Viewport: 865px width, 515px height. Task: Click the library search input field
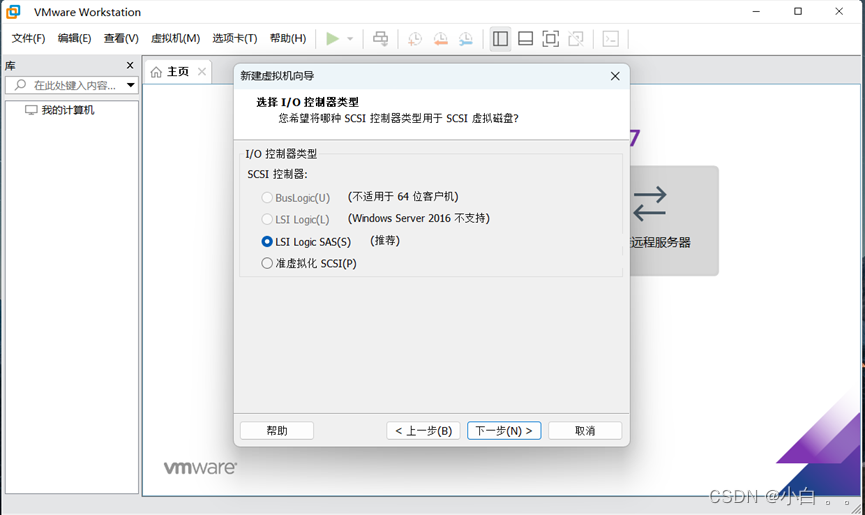[x=72, y=85]
